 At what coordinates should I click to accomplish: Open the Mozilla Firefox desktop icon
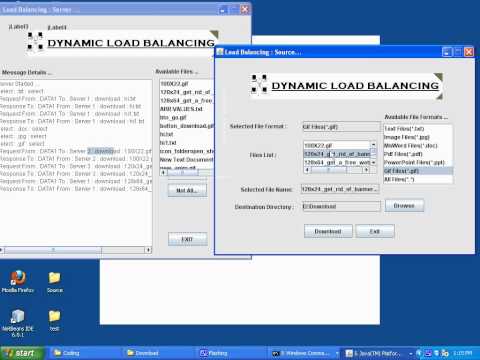[18, 282]
